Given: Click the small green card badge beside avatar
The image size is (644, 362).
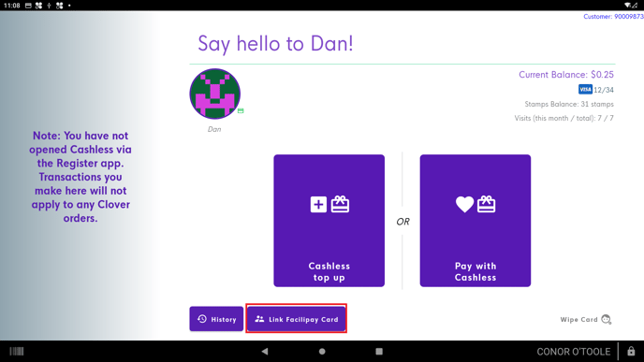Looking at the screenshot, I should 241,110.
